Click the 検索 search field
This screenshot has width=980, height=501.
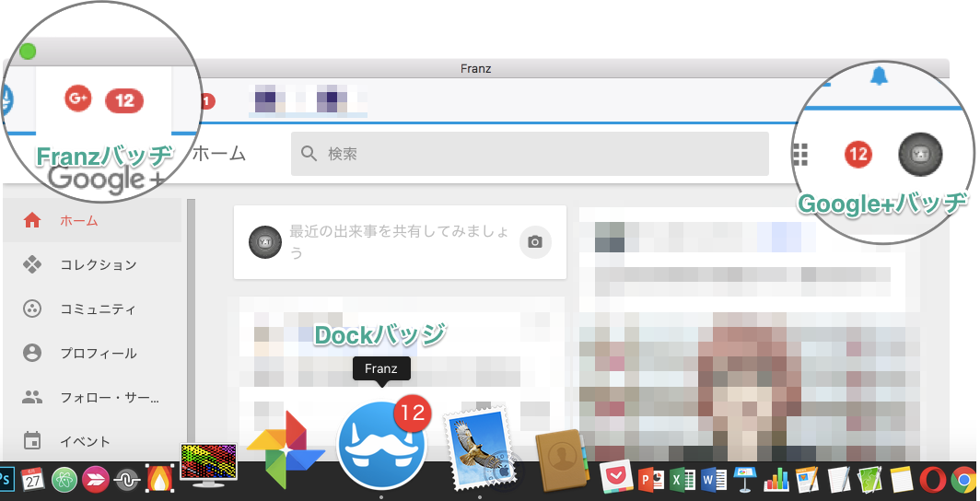[x=530, y=154]
